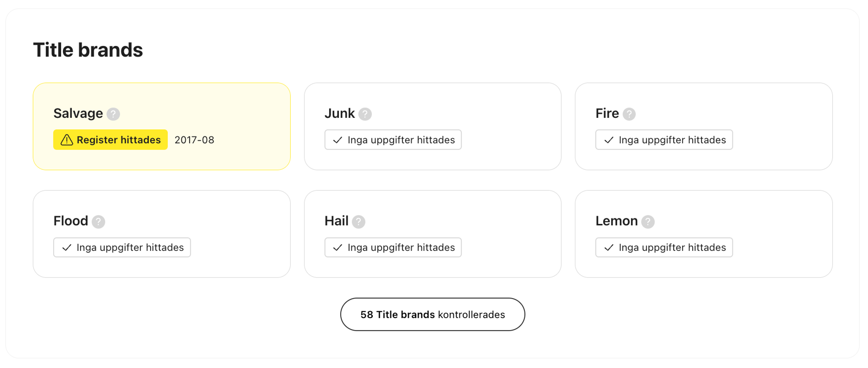Image resolution: width=868 pixels, height=368 pixels.
Task: Select the Fire 'Inga uppgifter hittades' badge
Action: tap(664, 140)
